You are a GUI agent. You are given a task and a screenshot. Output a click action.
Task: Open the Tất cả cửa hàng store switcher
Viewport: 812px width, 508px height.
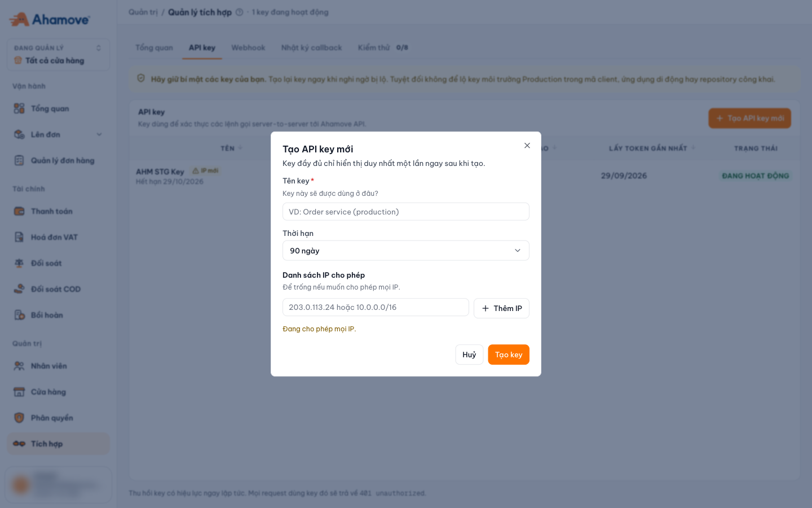coord(58,55)
